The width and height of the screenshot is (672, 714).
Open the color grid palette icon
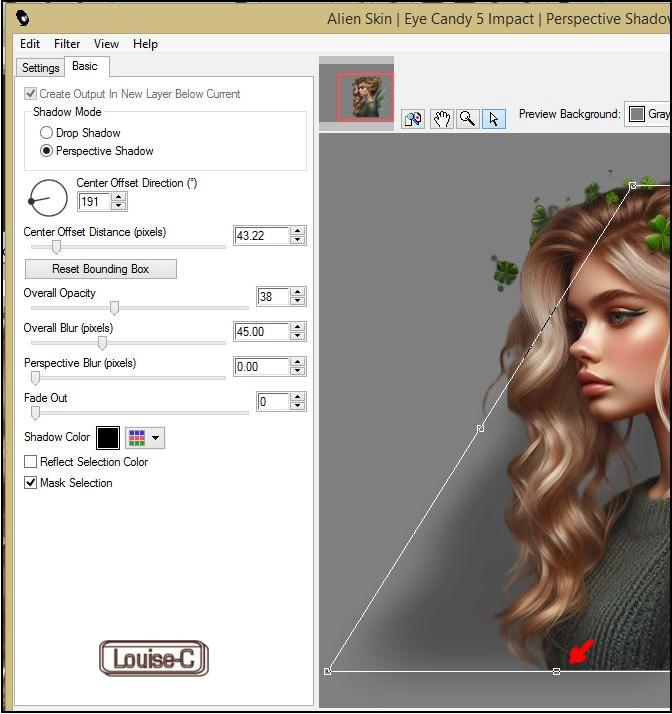pyautogui.click(x=137, y=438)
